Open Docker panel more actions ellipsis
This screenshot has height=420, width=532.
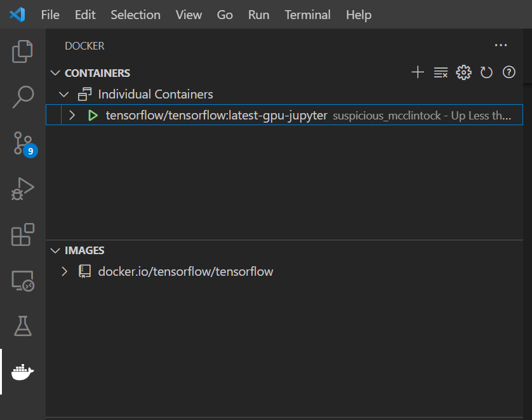click(x=501, y=45)
